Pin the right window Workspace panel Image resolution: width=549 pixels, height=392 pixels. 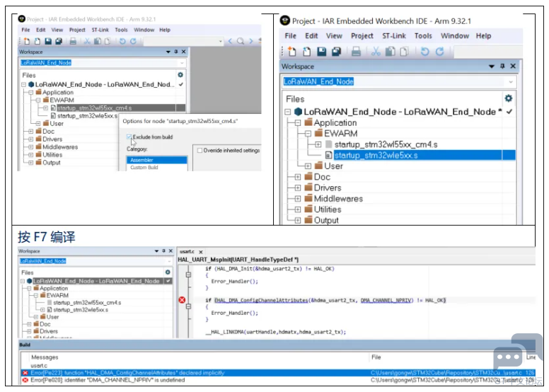pyautogui.click(x=502, y=66)
